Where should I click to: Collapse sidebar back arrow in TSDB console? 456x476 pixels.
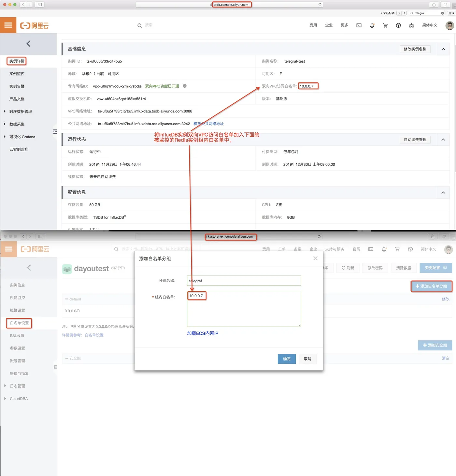click(x=28, y=44)
